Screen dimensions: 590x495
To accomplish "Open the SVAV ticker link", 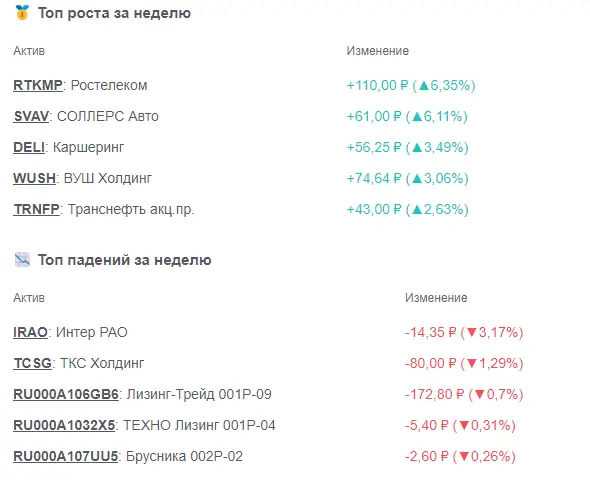I will point(31,116).
